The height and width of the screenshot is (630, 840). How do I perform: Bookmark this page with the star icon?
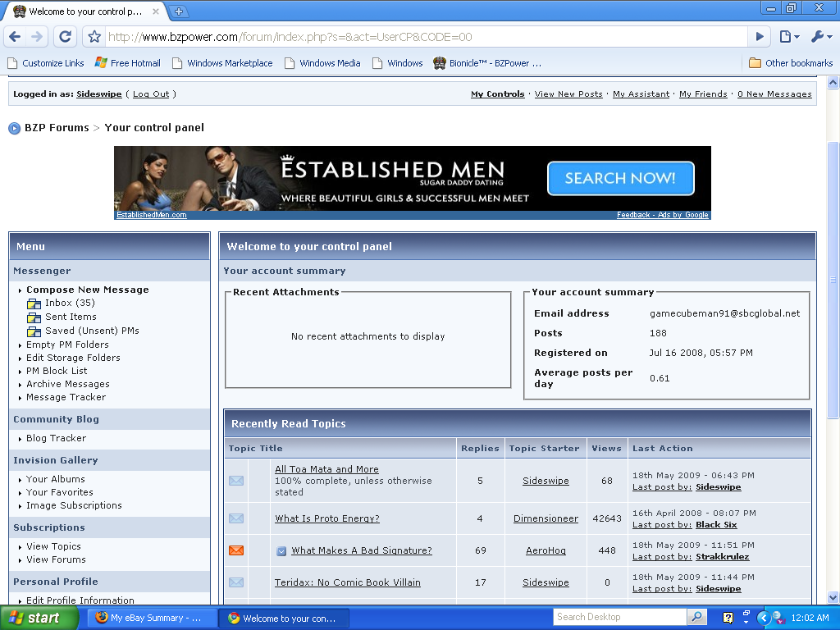point(94,36)
